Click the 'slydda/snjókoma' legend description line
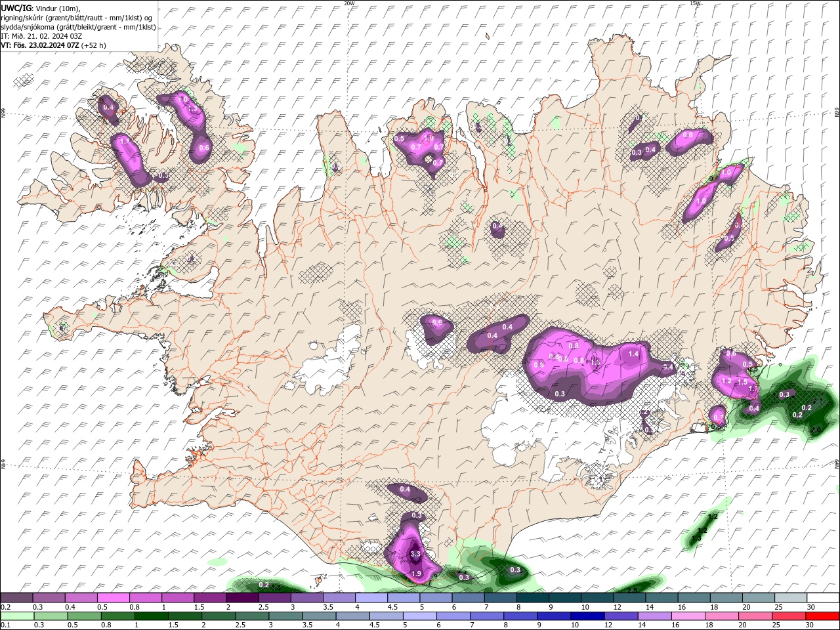The image size is (840, 630). tap(78, 27)
